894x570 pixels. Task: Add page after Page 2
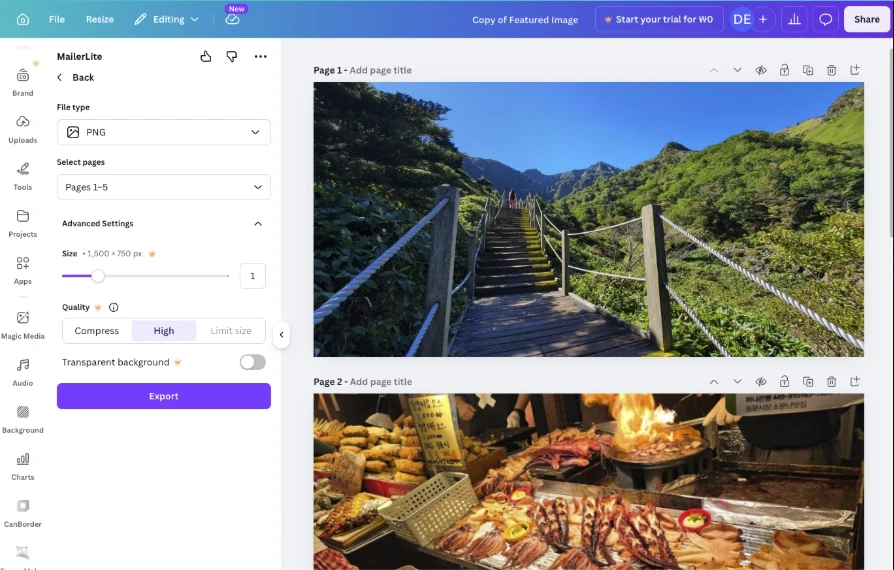coord(855,382)
